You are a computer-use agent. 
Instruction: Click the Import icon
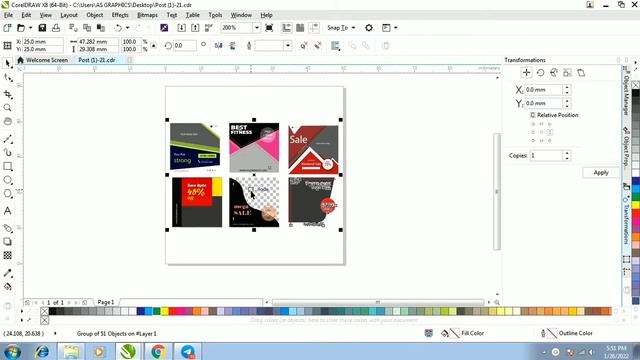[182, 28]
